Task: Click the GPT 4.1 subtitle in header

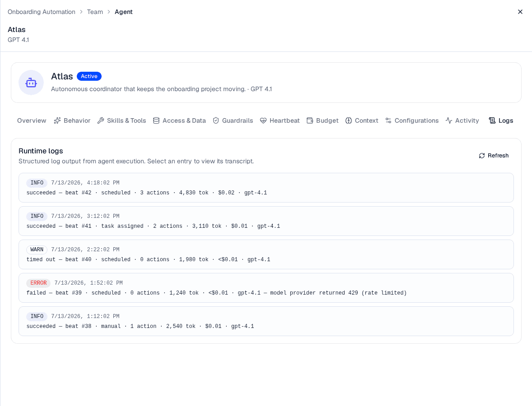Action: click(19, 40)
